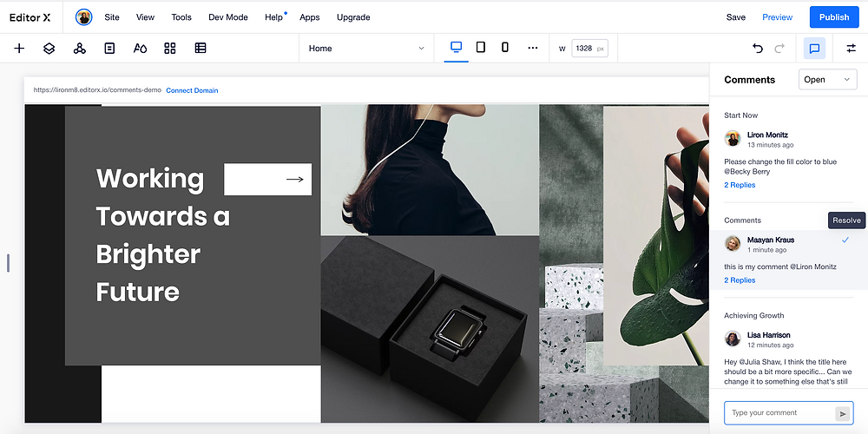Image resolution: width=868 pixels, height=434 pixels.
Task: Open breakpoint options three-dot menu
Action: (x=533, y=48)
